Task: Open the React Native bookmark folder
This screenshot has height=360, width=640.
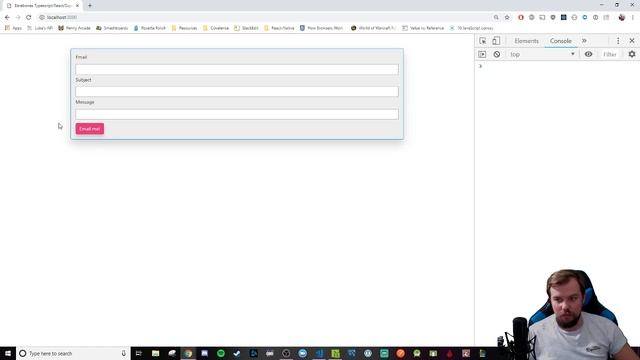Action: pos(279,28)
